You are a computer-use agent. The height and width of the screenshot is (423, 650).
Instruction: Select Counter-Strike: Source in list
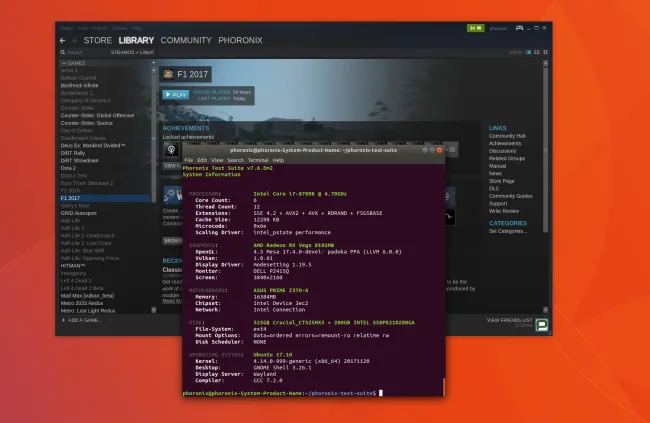pos(87,123)
